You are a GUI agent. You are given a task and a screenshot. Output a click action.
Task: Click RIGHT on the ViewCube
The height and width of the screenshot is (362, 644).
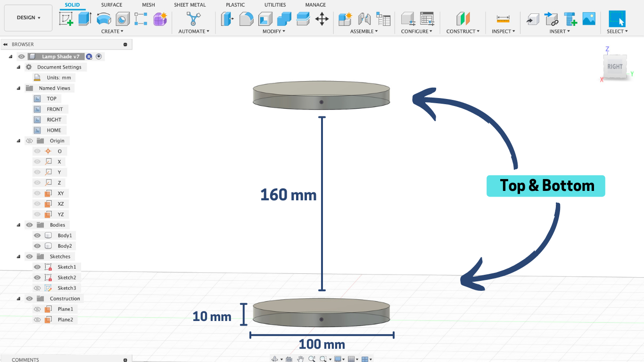coord(614,66)
